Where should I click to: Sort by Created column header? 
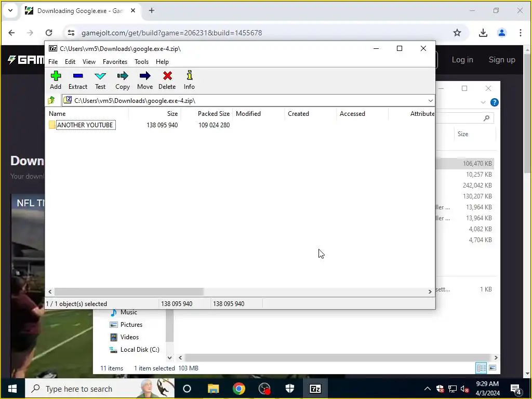pos(298,114)
